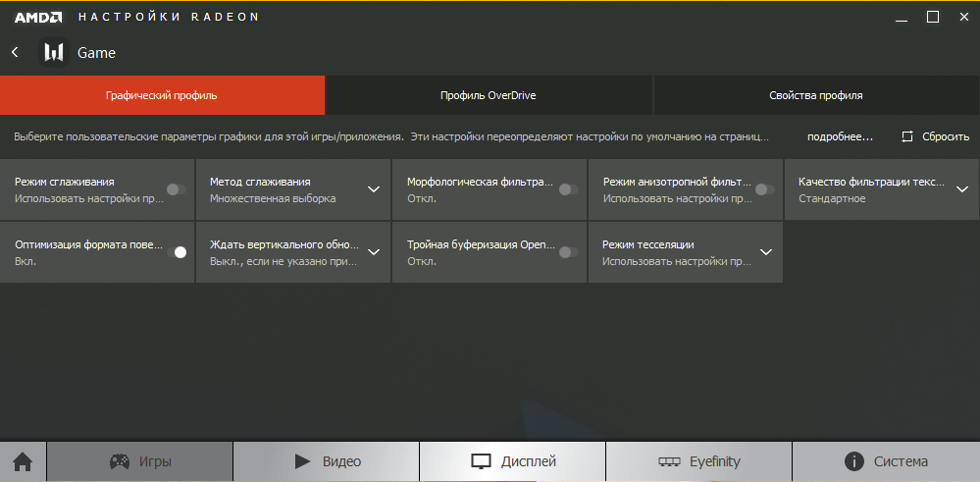The height and width of the screenshot is (482, 980).
Task: Open the Дисплей section
Action: [512, 462]
